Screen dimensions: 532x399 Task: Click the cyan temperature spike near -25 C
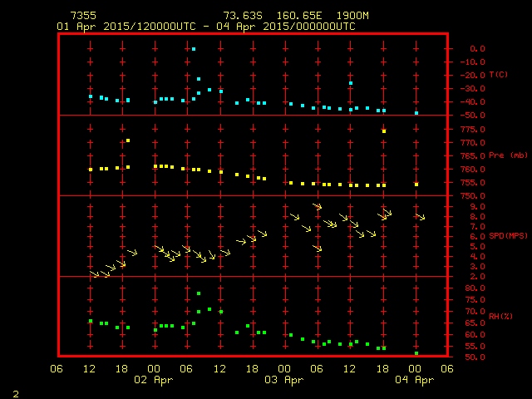pos(351,83)
